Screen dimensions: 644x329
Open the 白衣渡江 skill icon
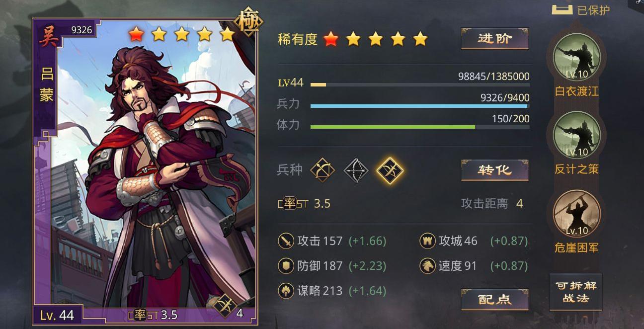click(x=577, y=57)
